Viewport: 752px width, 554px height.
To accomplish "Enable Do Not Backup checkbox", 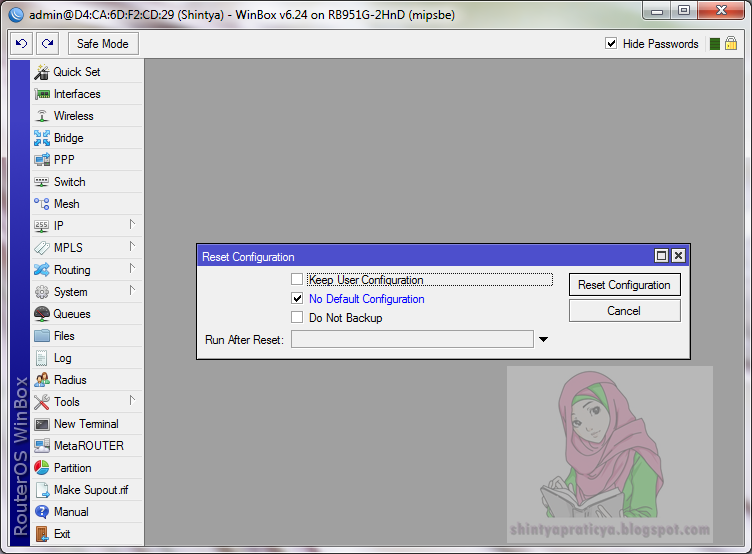I will (297, 317).
